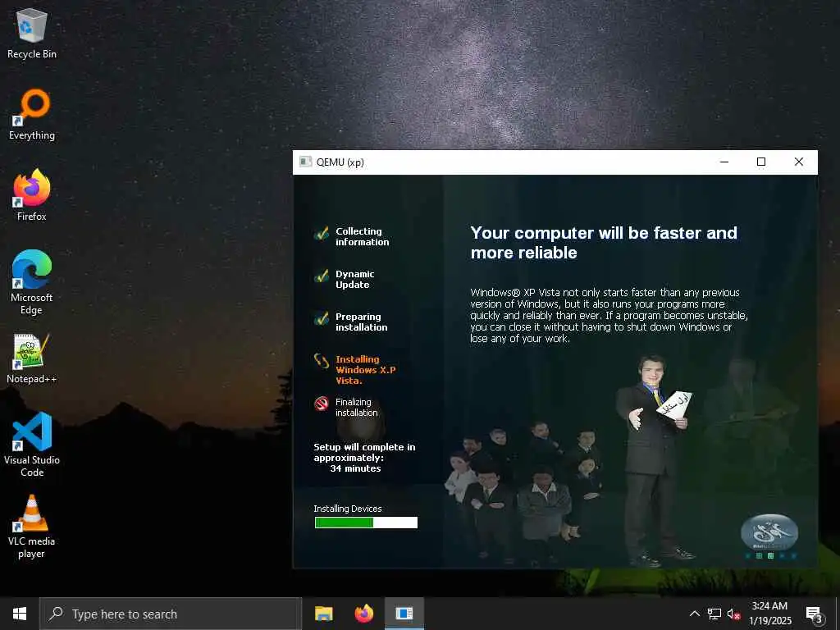Click the Windows Start button
Screen dimensions: 840x630
20,614
